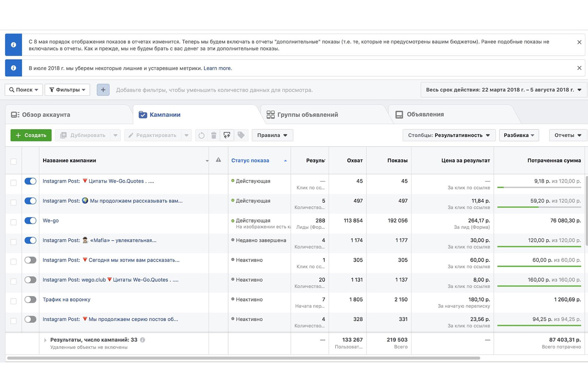Close the 8 мая notification banner
The image size is (588, 392).
point(579,42)
